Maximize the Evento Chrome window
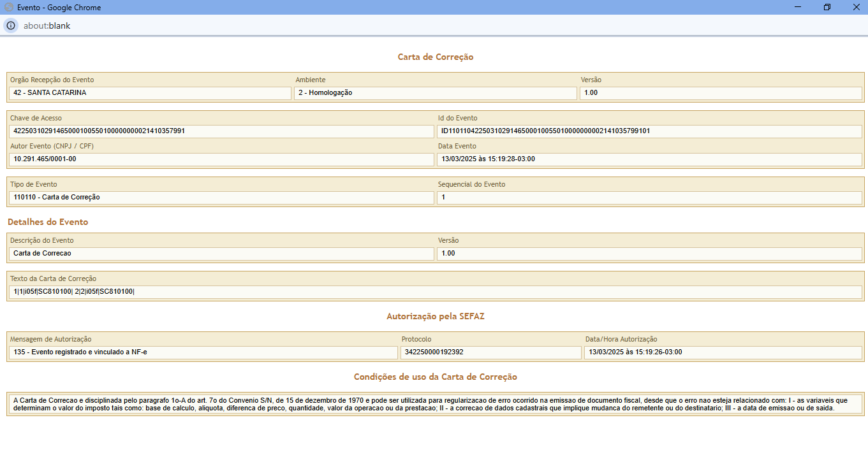 click(x=827, y=7)
